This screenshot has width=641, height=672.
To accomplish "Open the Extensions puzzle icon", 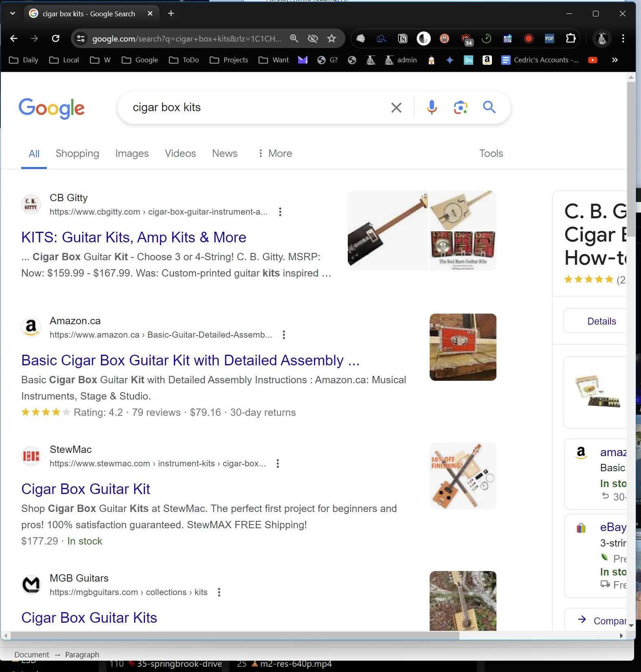I will point(571,39).
